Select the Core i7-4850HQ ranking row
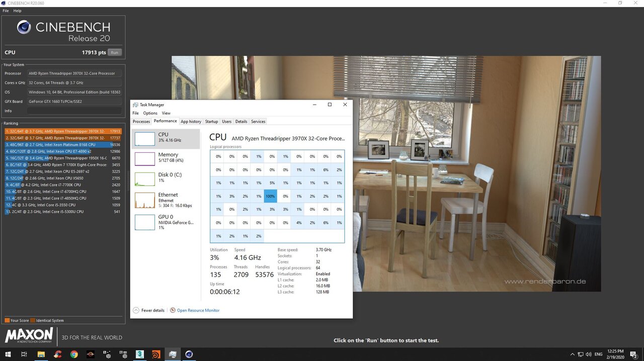644x361 pixels. click(x=63, y=198)
